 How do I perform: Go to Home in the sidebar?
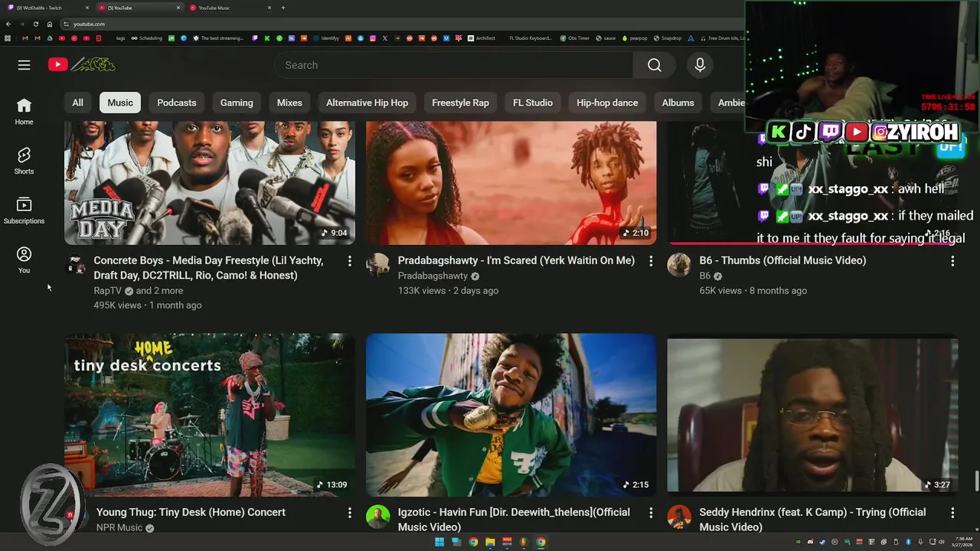(24, 111)
